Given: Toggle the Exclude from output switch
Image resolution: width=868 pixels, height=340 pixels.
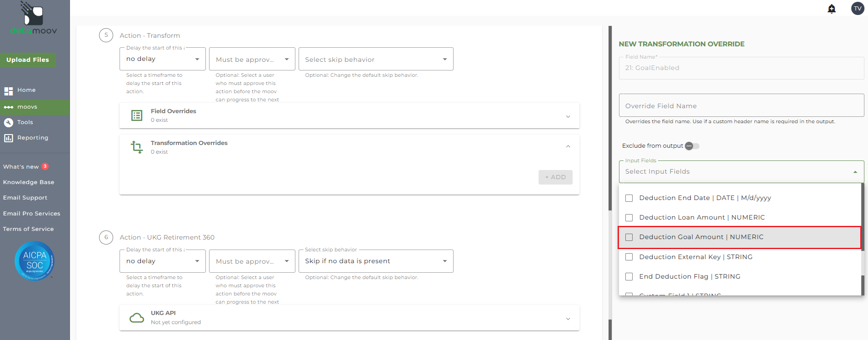Looking at the screenshot, I should pyautogui.click(x=692, y=146).
